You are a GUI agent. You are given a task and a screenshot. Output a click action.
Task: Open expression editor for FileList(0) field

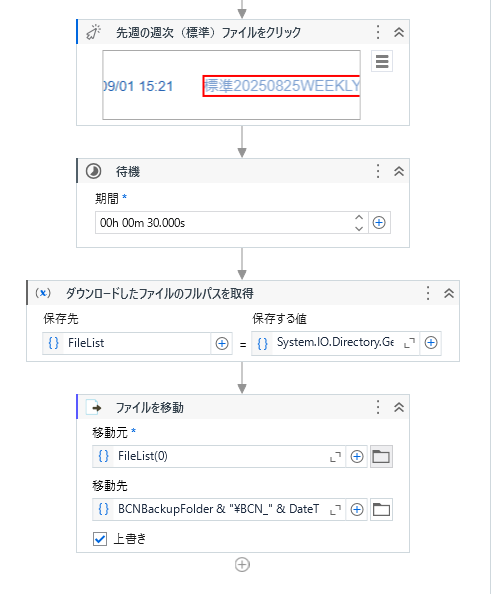tap(335, 457)
